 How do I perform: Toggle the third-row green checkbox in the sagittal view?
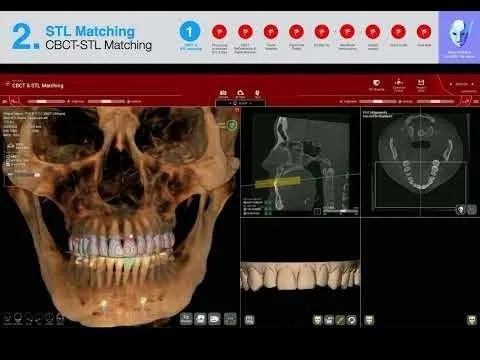tap(268, 213)
